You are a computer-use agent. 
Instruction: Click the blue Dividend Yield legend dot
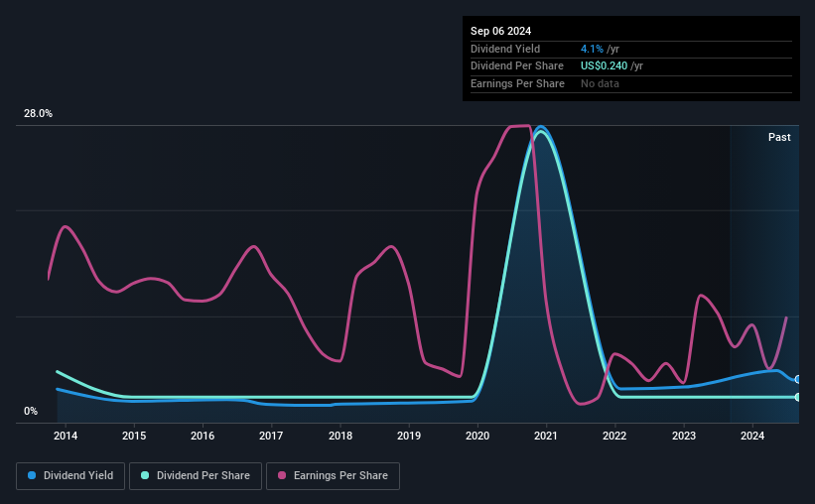(32, 475)
